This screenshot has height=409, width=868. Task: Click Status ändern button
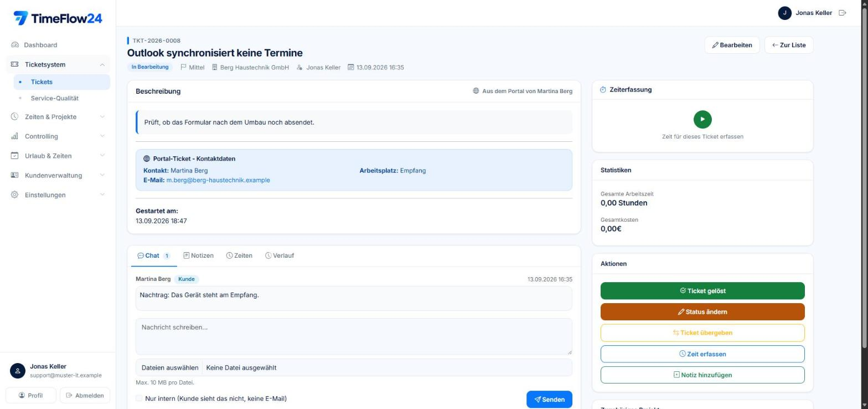pos(702,312)
